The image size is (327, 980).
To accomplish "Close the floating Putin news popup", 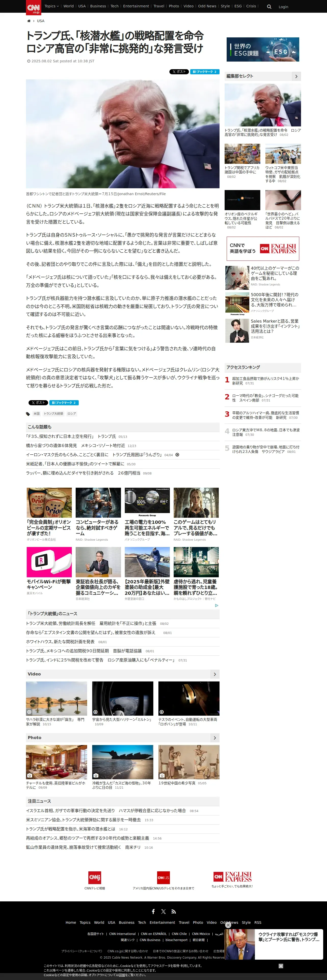I will pyautogui.click(x=228, y=925).
